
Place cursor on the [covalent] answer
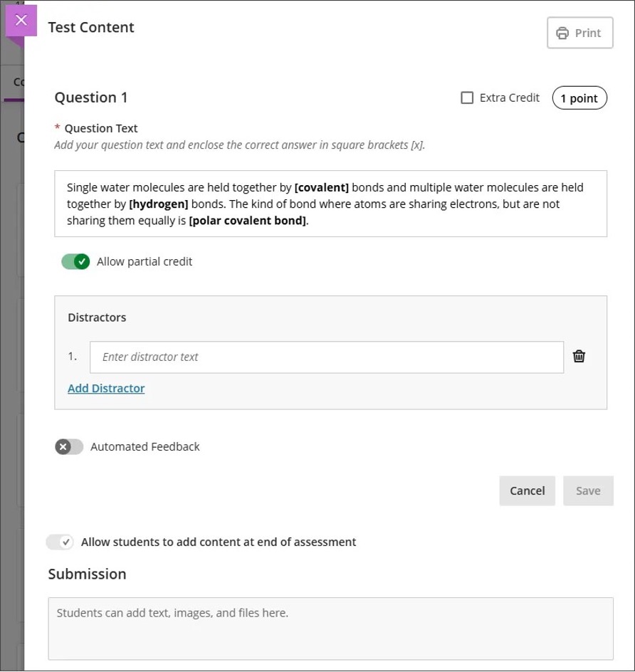click(x=321, y=188)
